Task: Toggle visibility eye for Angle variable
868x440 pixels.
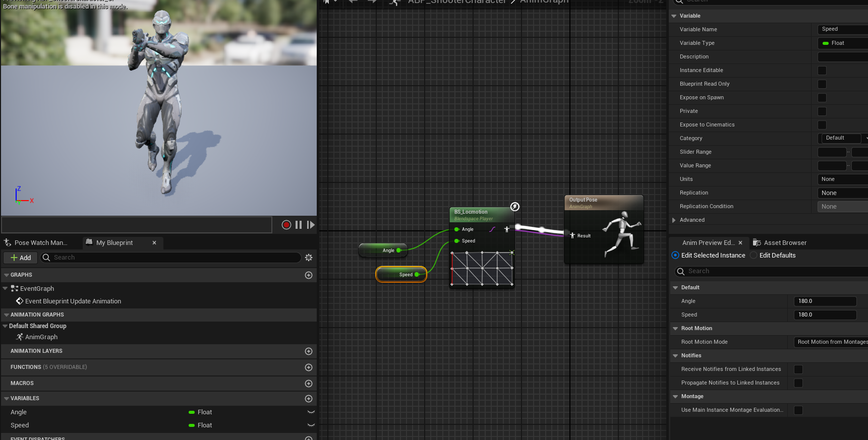Action: [x=311, y=412]
